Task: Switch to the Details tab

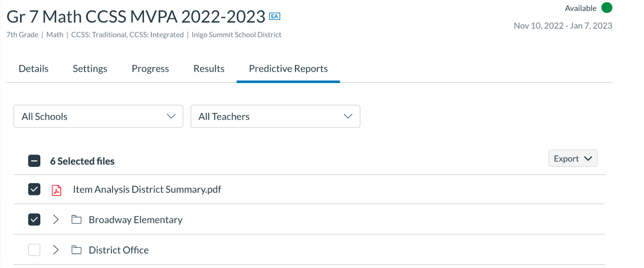Action: click(x=33, y=69)
